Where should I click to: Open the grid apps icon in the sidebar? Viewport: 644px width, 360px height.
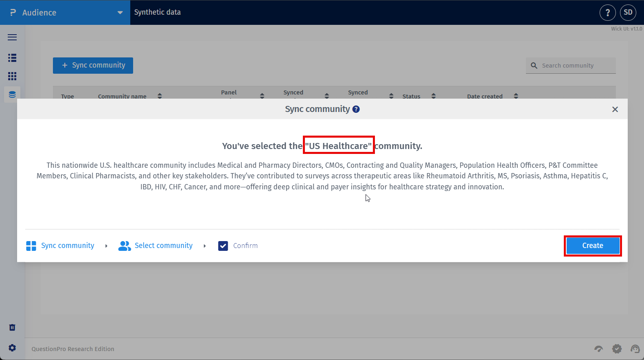click(x=12, y=76)
